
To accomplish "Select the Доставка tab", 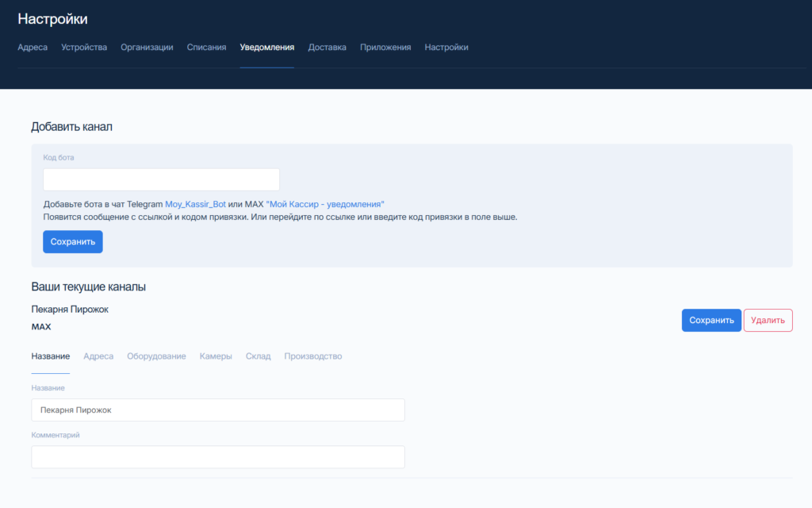I will click(327, 48).
